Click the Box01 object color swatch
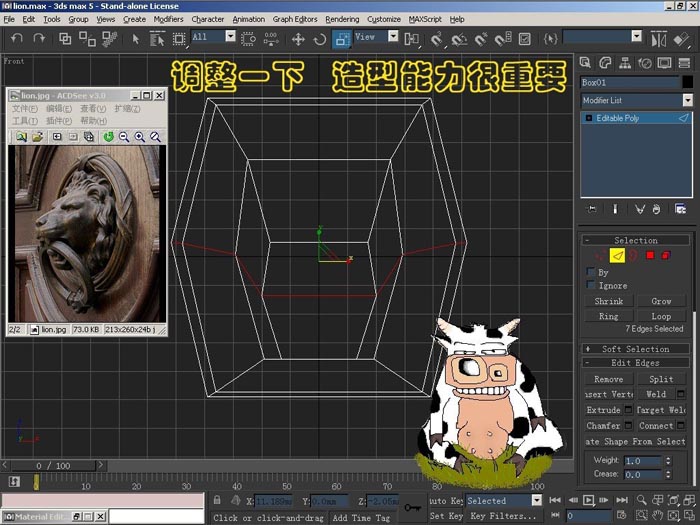Image resolution: width=700 pixels, height=525 pixels. (688, 82)
